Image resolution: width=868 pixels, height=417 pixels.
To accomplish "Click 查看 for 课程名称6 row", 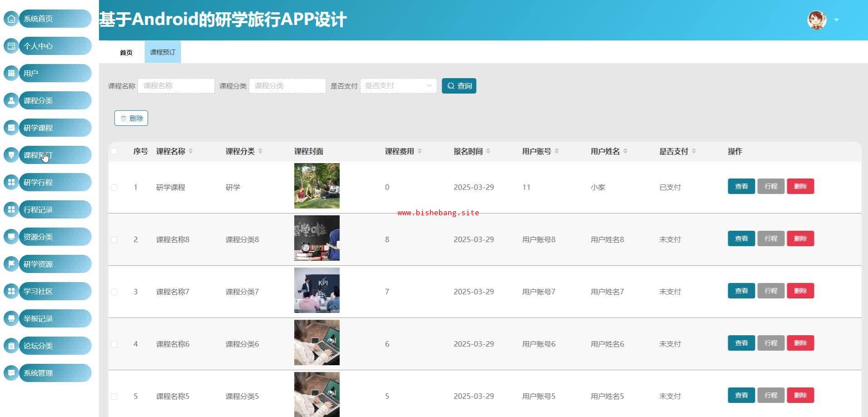I will coord(741,343).
